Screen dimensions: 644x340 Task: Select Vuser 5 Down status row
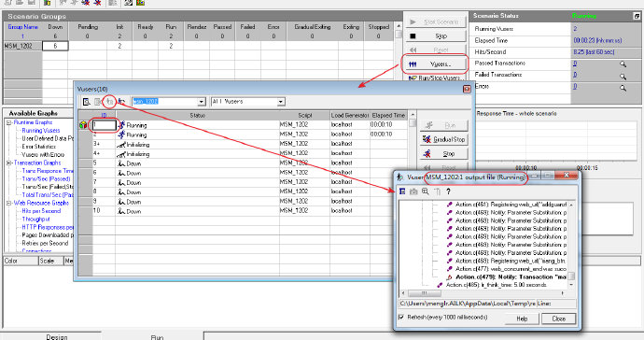pyautogui.click(x=197, y=163)
